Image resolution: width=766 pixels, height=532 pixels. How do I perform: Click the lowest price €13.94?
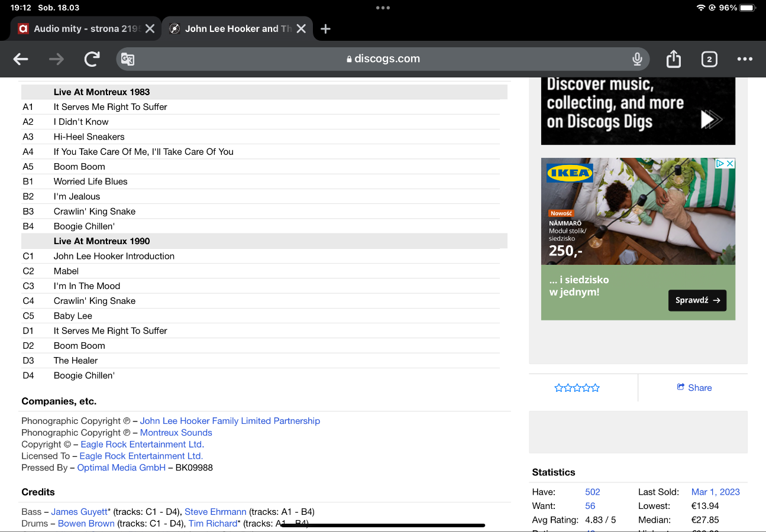point(704,506)
